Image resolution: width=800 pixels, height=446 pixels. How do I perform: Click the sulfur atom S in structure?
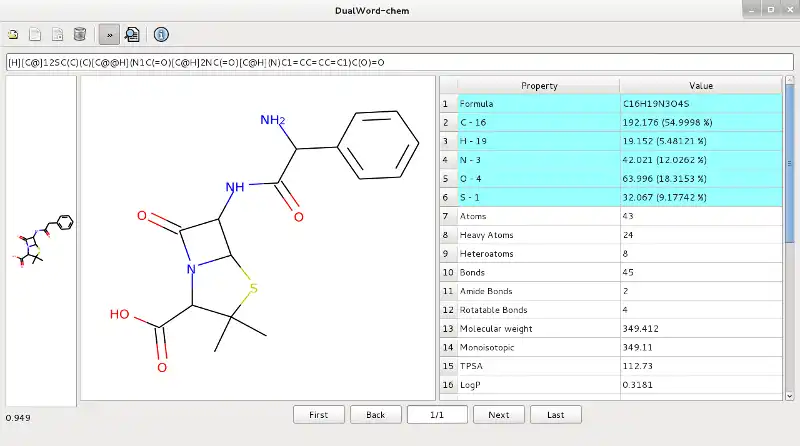(254, 289)
